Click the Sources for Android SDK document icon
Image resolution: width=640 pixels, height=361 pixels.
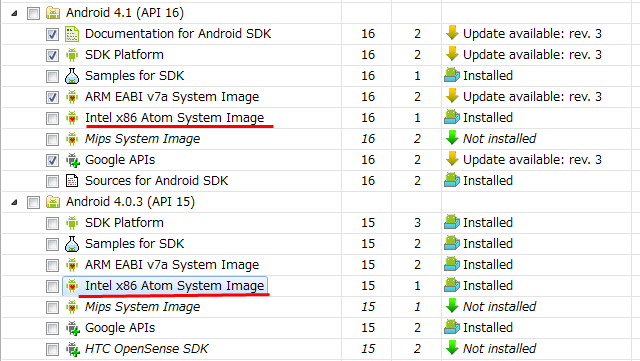(72, 181)
